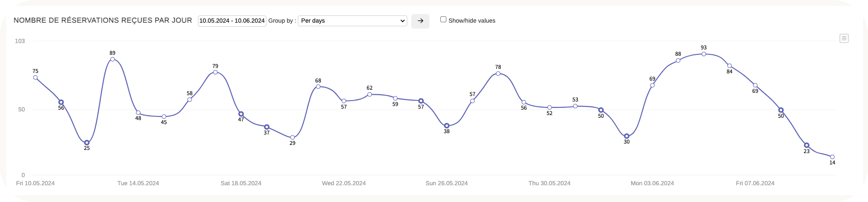Select the data point labeled 29
The height and width of the screenshot is (202, 868).
292,137
